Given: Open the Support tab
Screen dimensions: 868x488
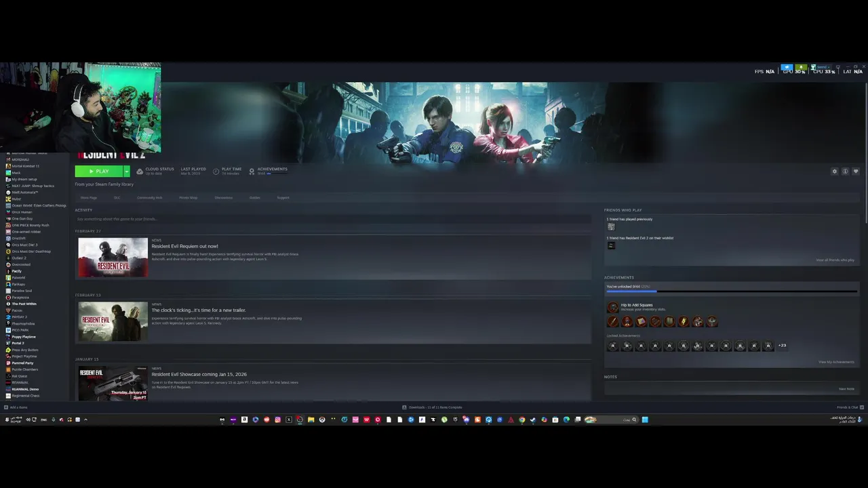Looking at the screenshot, I should click(x=283, y=198).
